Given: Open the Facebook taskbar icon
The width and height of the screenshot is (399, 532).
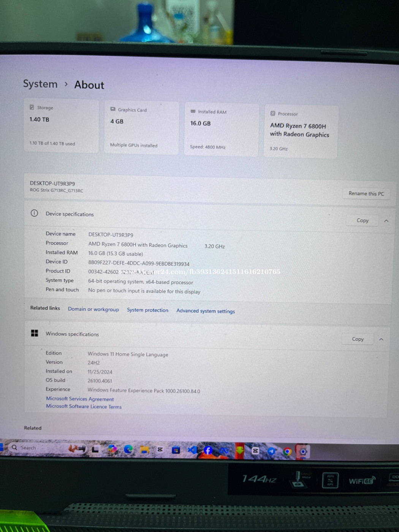Looking at the screenshot, I should [x=208, y=450].
